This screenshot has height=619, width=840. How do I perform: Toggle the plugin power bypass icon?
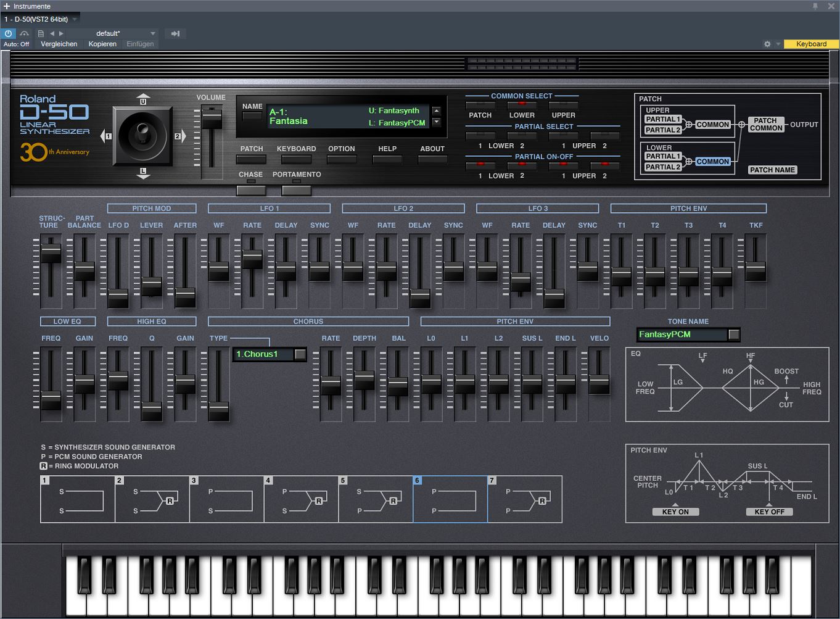pyautogui.click(x=8, y=33)
